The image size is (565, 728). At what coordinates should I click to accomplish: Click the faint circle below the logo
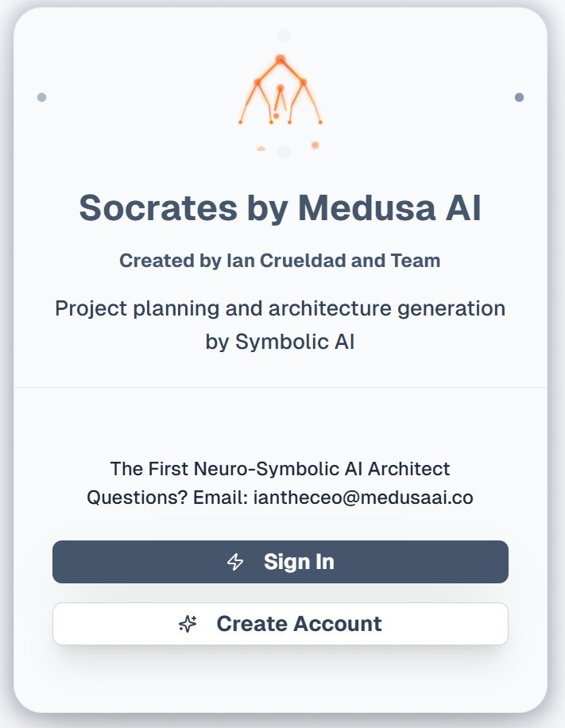284,151
